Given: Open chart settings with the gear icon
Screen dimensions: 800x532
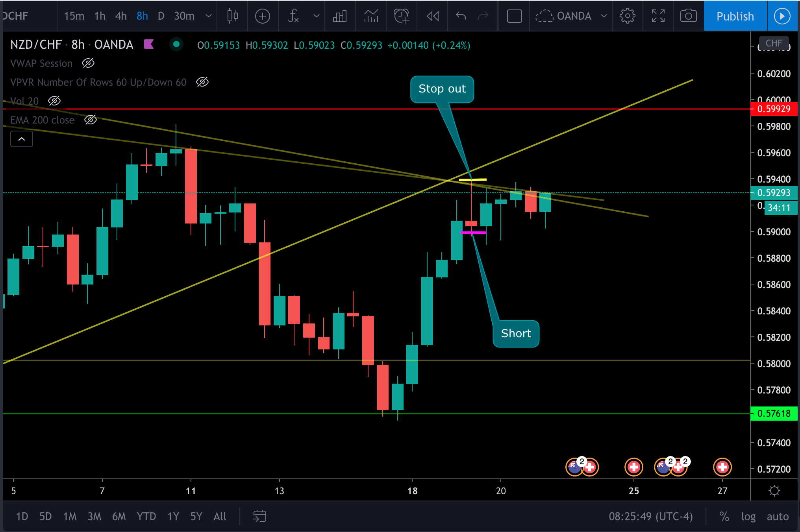Looking at the screenshot, I should [x=627, y=16].
